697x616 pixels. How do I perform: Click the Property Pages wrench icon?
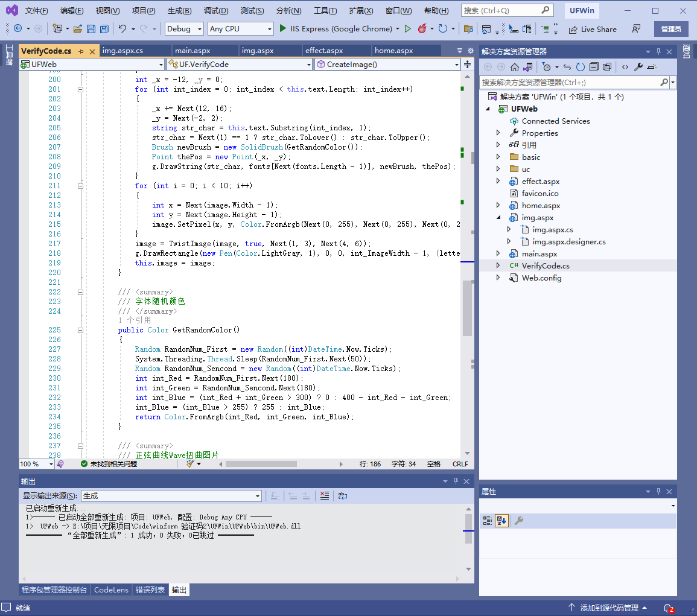pyautogui.click(x=519, y=521)
